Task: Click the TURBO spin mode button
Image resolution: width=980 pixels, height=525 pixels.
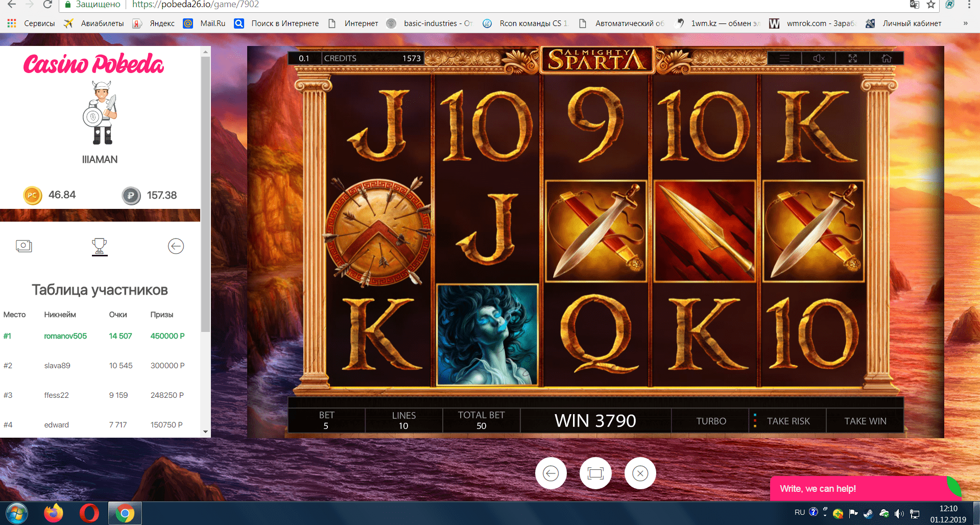Action: (711, 421)
